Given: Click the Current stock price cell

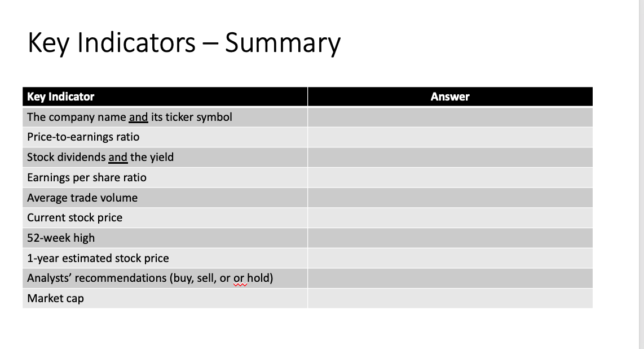Looking at the screenshot, I should [165, 218].
